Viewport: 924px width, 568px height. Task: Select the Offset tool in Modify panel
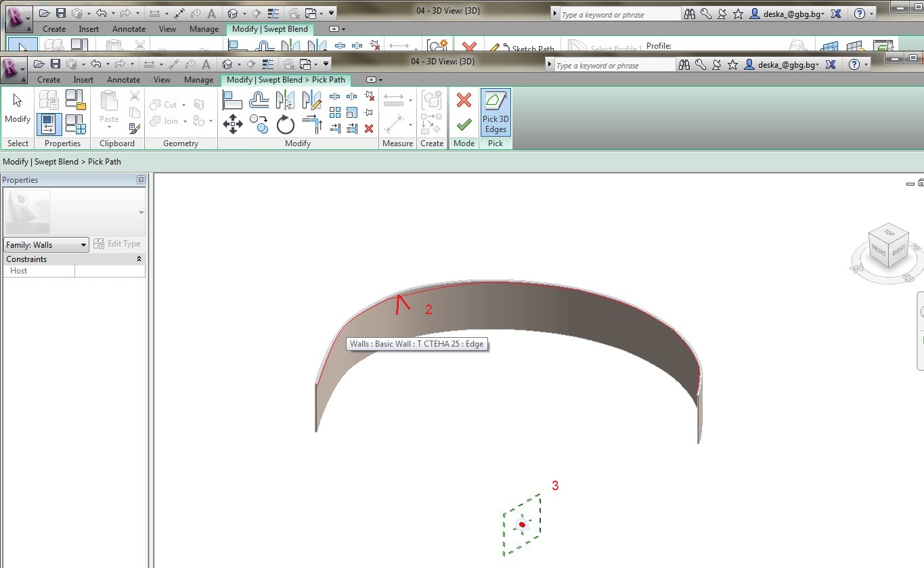(x=259, y=101)
